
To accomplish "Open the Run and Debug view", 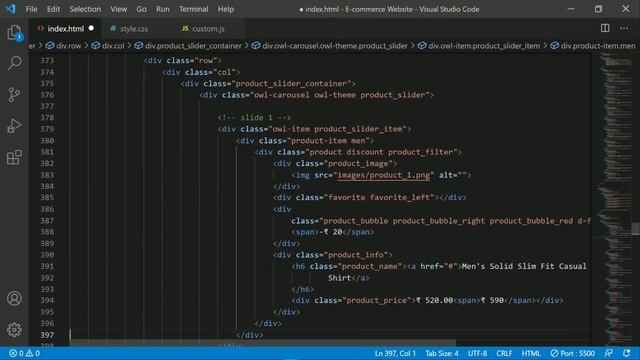I will pyautogui.click(x=14, y=126).
